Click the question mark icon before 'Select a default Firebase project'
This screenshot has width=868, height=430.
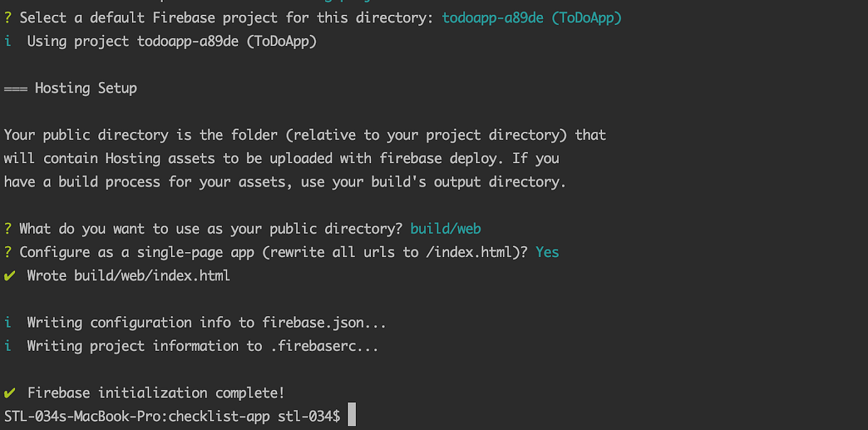tap(7, 18)
